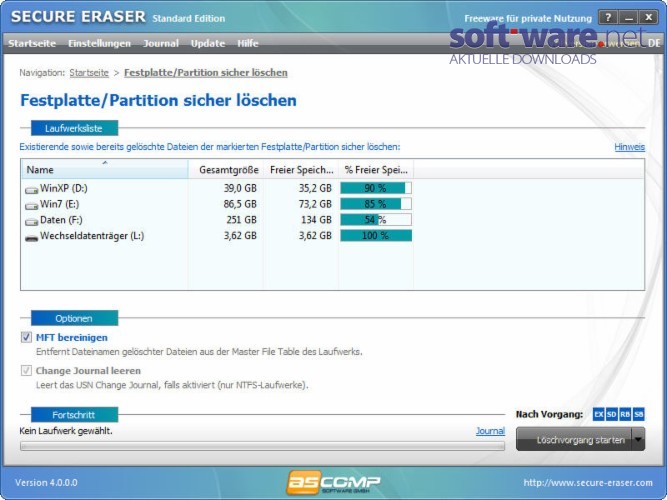Viewport: 667px width, 500px height.
Task: Open the Löschvorgang starten dropdown arrow
Action: pyautogui.click(x=638, y=439)
